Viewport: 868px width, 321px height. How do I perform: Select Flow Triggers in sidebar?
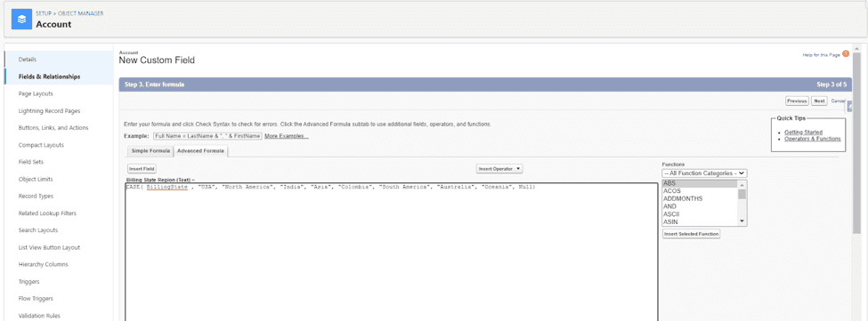point(36,299)
